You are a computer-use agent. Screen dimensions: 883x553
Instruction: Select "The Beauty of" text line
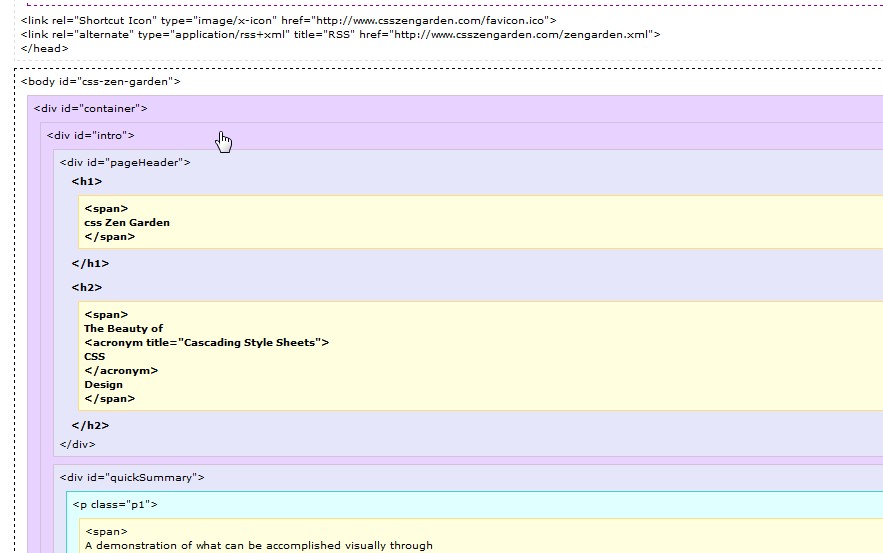click(x=123, y=328)
